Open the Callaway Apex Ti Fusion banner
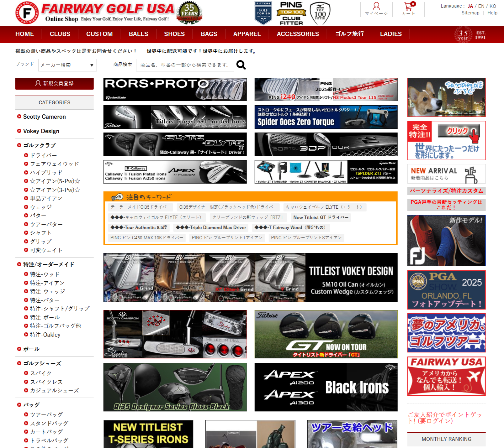Image resolution: width=504 pixels, height=448 pixels. 175,172
